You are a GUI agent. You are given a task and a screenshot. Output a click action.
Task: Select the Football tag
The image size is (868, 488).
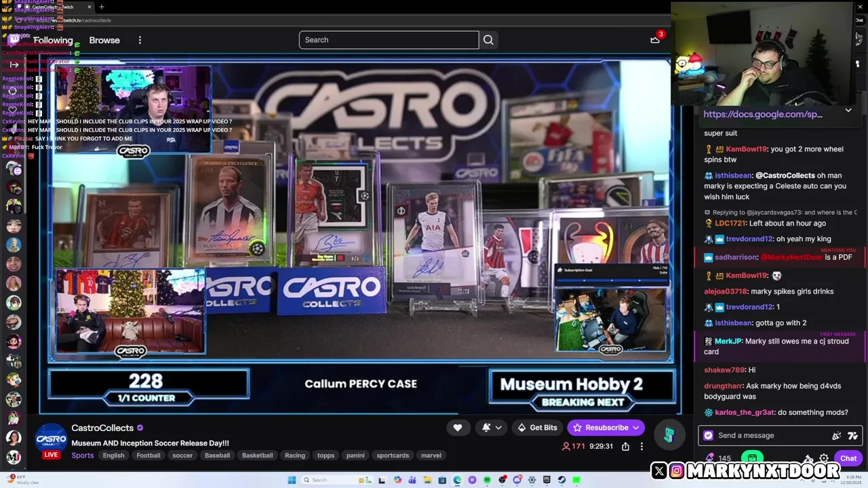(x=148, y=455)
